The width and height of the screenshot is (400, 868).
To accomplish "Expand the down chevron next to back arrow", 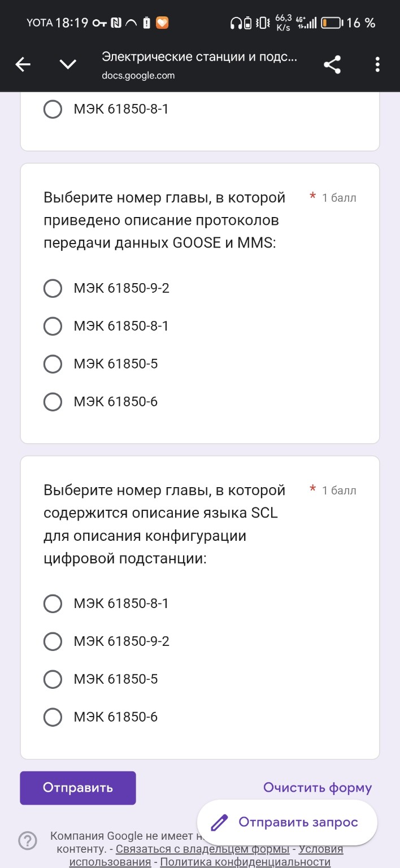I will click(x=67, y=64).
